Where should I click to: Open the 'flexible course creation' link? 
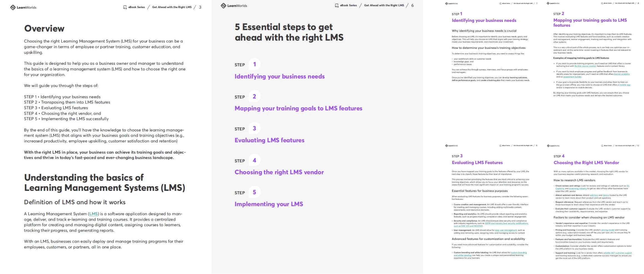(x=585, y=66)
